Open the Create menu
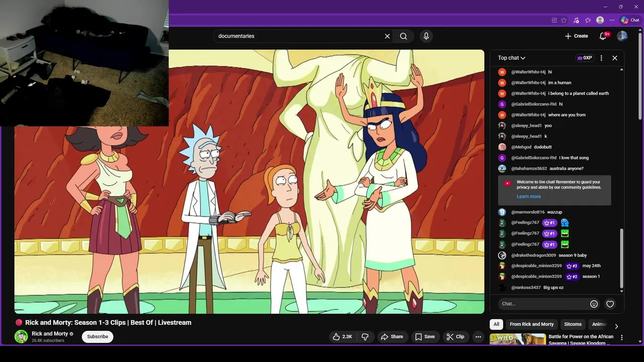The height and width of the screenshot is (362, 644). point(576,36)
